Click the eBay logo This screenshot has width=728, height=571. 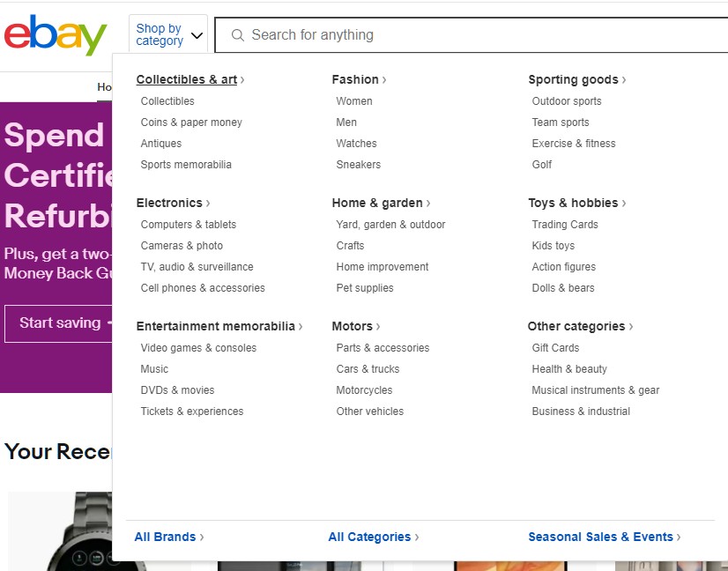56,35
